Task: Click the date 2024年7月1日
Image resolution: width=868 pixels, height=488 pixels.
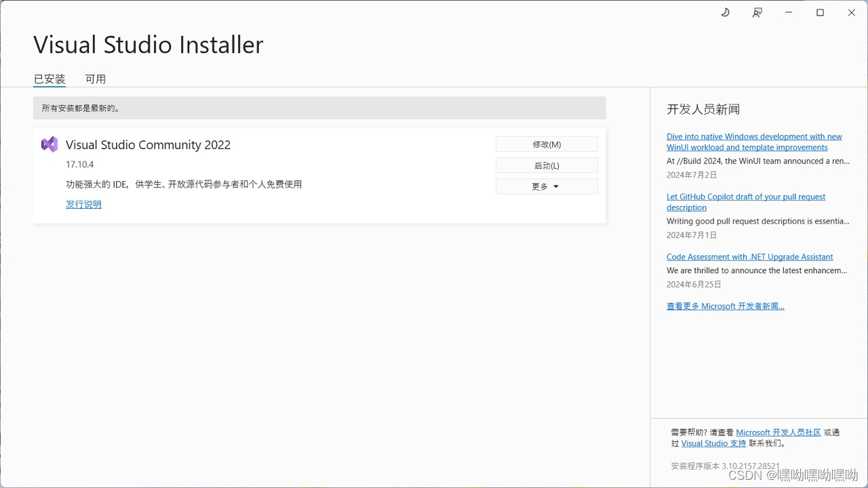Action: (692, 235)
